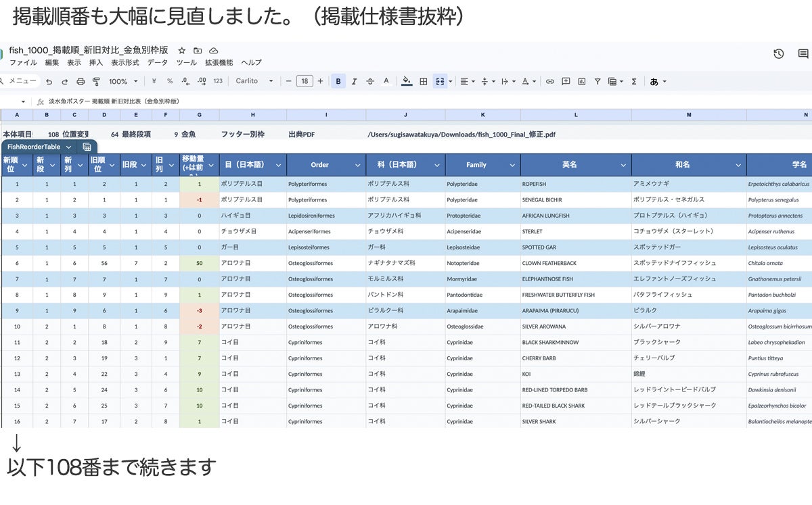Toggle strikethrough formatting
This screenshot has width=812, height=505.
pos(370,81)
